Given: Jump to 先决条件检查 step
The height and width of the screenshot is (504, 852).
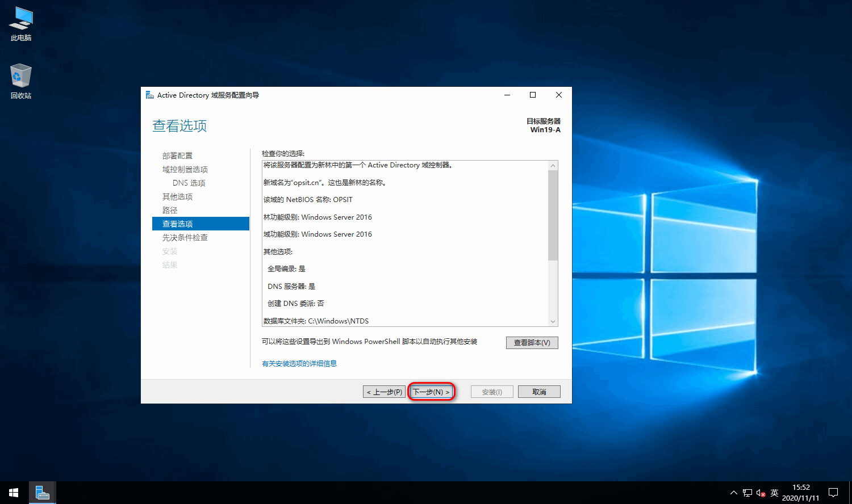Looking at the screenshot, I should (185, 237).
